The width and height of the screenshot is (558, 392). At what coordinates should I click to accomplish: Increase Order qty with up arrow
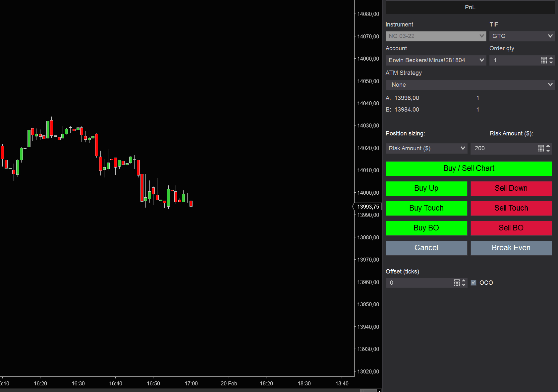click(551, 58)
